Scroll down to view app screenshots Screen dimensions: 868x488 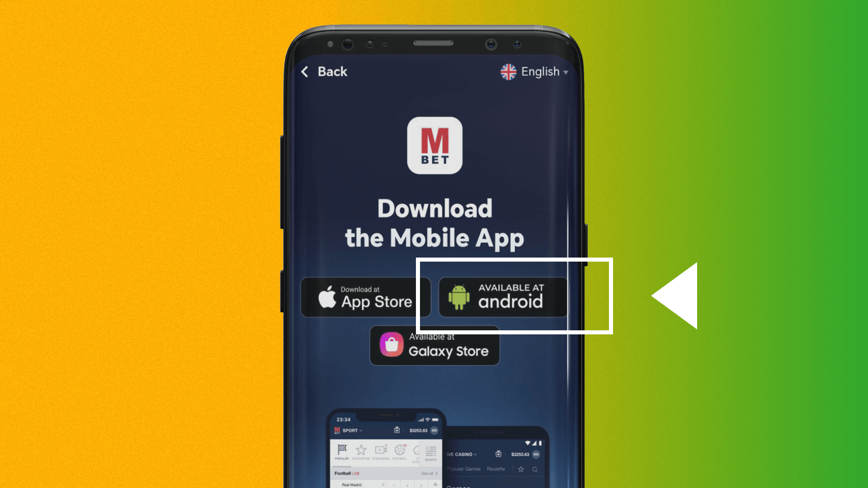pos(434,447)
